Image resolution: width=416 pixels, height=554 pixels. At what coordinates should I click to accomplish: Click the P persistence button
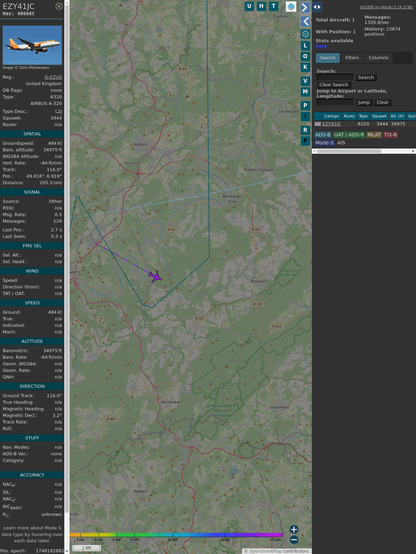click(305, 105)
